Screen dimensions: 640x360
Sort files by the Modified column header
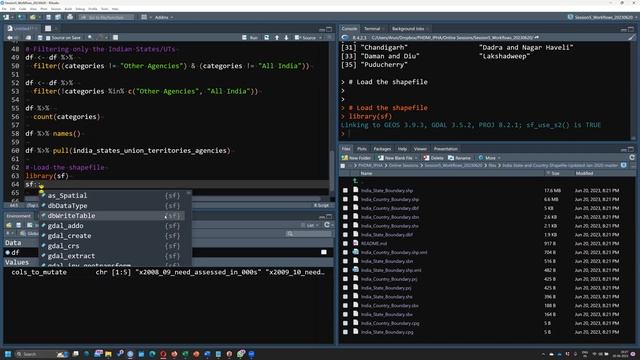[584, 173]
